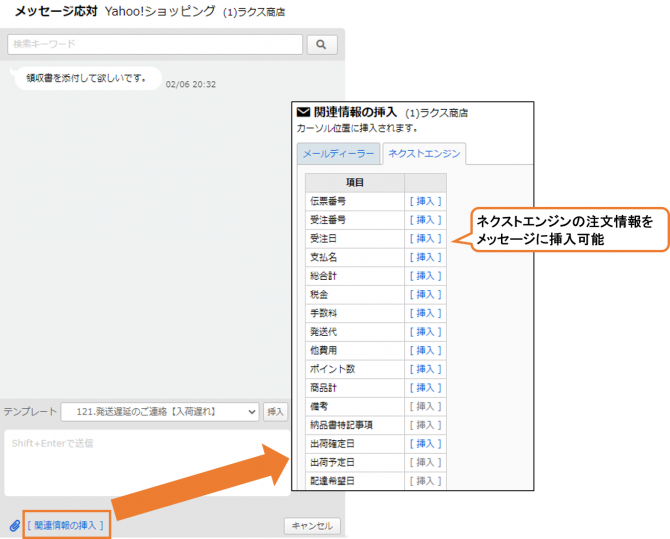The height and width of the screenshot is (539, 670).
Task: Click the 領収書を添付して欲しいです。 message bubble
Action: [x=87, y=78]
